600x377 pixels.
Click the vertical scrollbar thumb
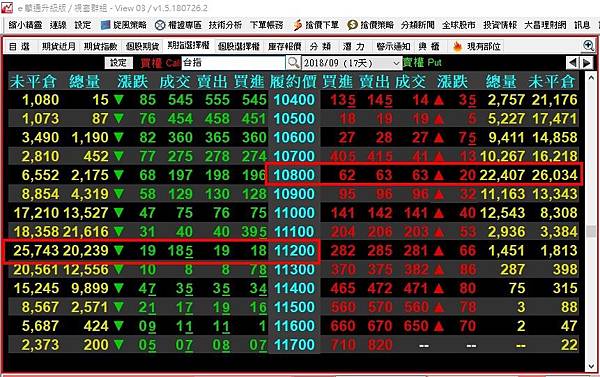click(591, 231)
